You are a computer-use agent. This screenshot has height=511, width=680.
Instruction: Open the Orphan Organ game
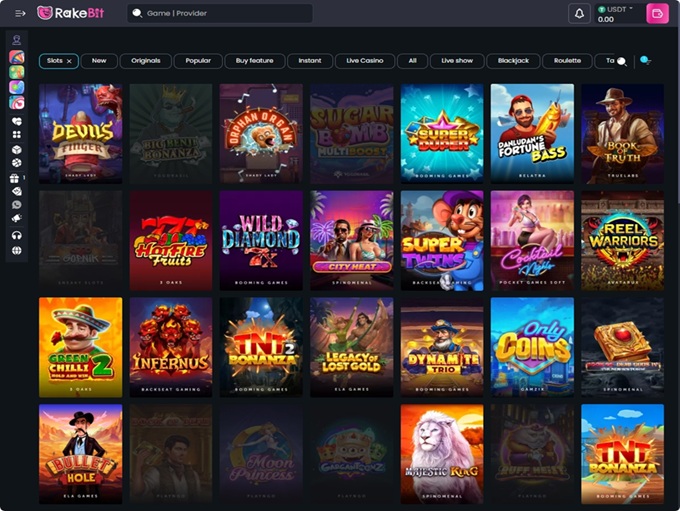click(x=261, y=134)
